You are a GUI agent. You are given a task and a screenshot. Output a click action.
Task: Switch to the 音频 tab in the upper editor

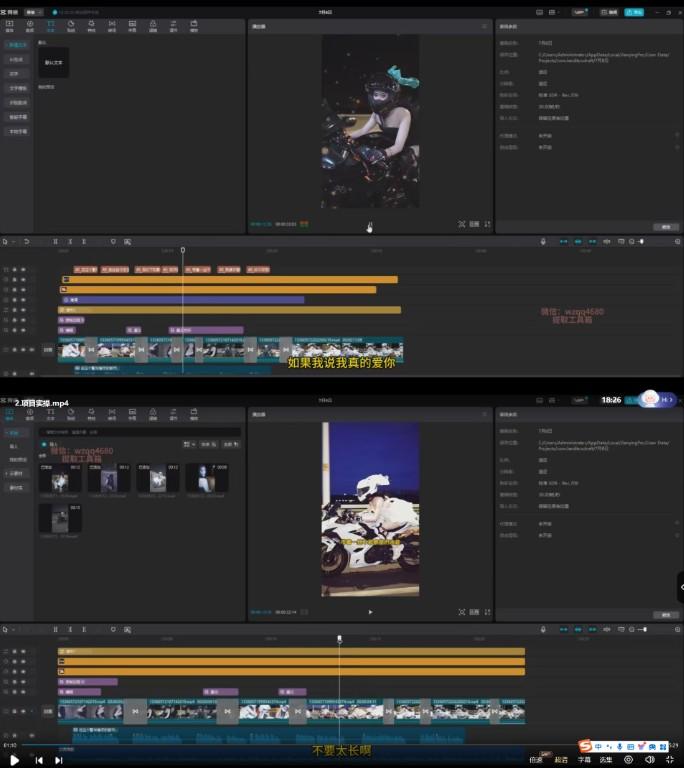pyautogui.click(x=28, y=25)
